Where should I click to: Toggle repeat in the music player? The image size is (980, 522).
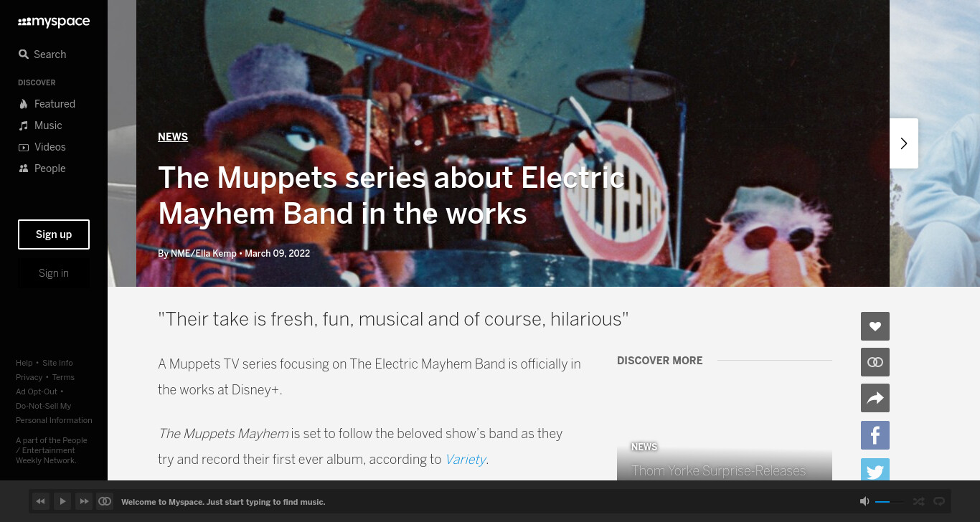pos(939,501)
